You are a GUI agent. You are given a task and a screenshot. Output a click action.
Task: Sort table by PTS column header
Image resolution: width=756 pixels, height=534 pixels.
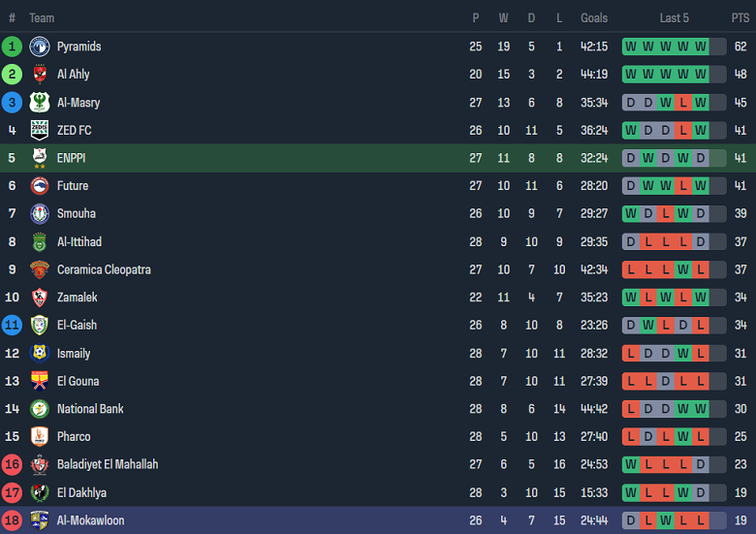[x=740, y=18]
